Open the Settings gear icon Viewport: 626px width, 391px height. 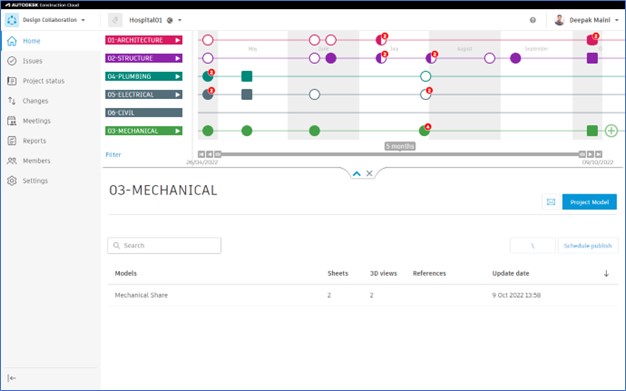12,181
